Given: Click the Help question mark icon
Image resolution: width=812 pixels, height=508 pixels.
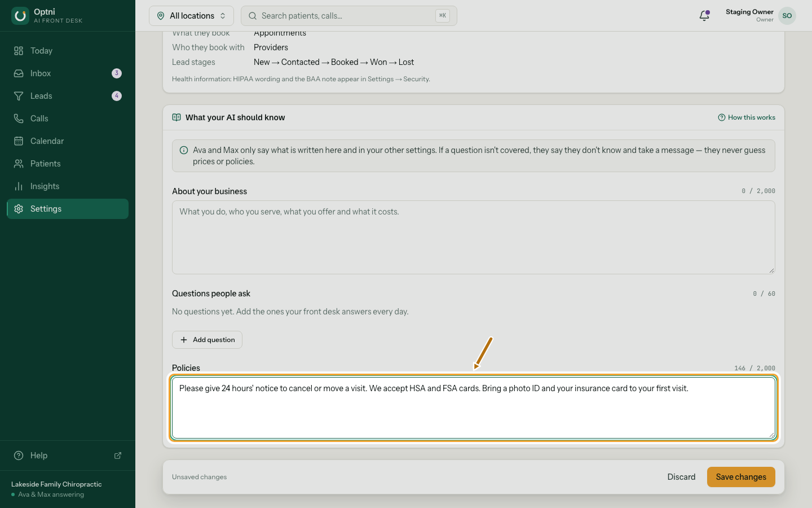Looking at the screenshot, I should click(x=19, y=456).
